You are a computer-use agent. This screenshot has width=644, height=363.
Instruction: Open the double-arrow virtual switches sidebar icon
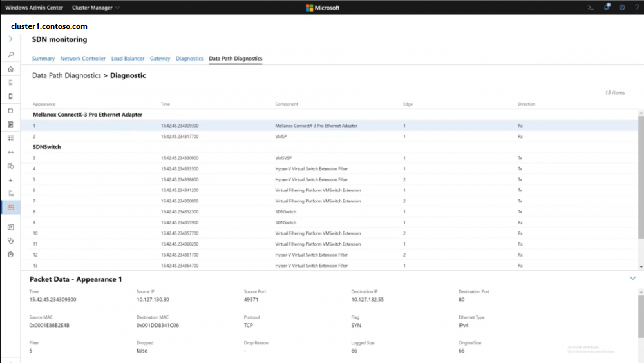pos(11,152)
